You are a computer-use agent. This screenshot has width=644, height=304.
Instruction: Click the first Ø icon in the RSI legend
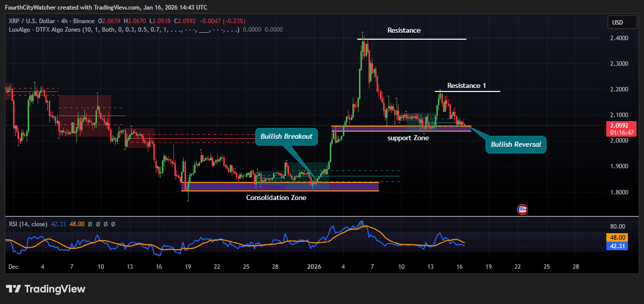(x=90, y=224)
